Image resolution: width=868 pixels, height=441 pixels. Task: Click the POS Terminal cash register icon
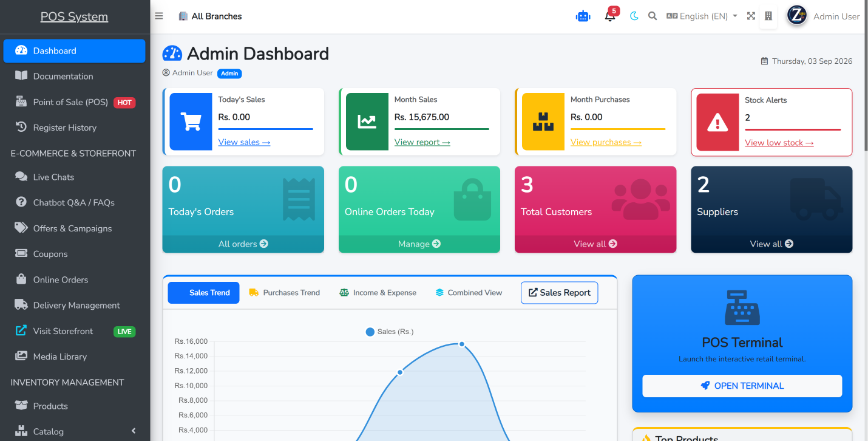[x=742, y=307]
